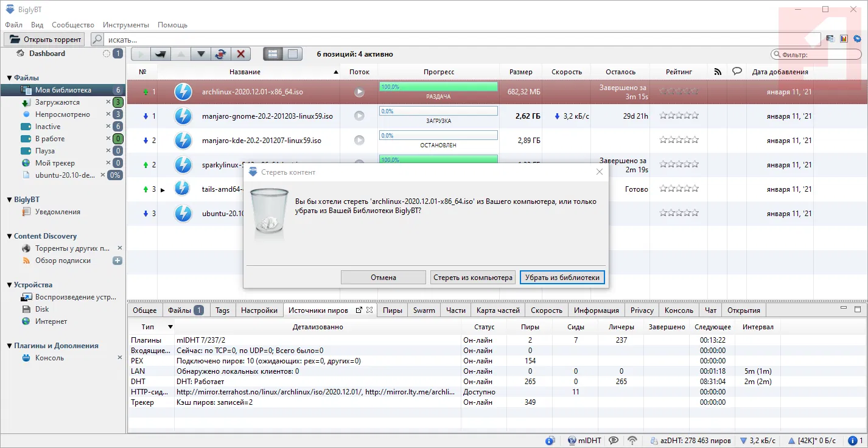Switch to the Пиры tab
This screenshot has width=868, height=448.
click(393, 310)
